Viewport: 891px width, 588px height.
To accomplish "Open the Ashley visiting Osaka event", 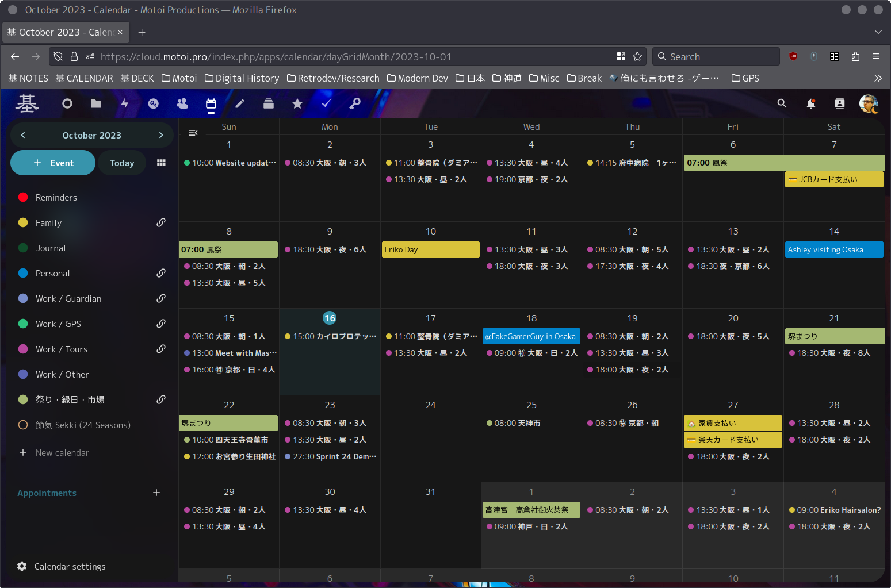I will [x=833, y=249].
